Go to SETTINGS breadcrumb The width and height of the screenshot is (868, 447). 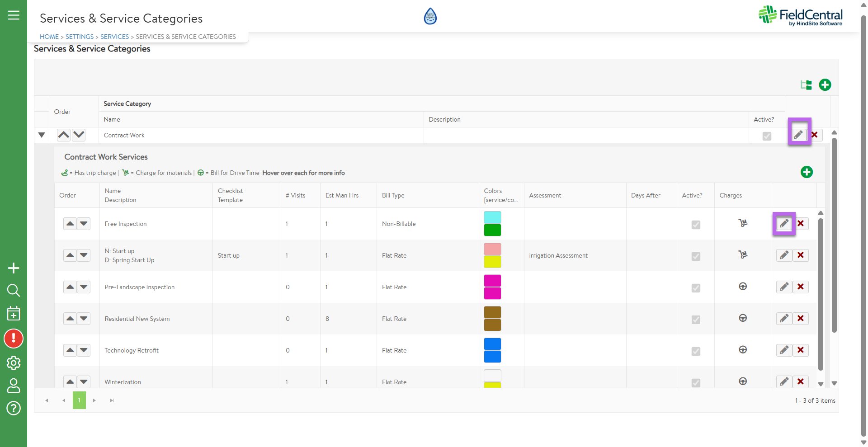[80, 37]
